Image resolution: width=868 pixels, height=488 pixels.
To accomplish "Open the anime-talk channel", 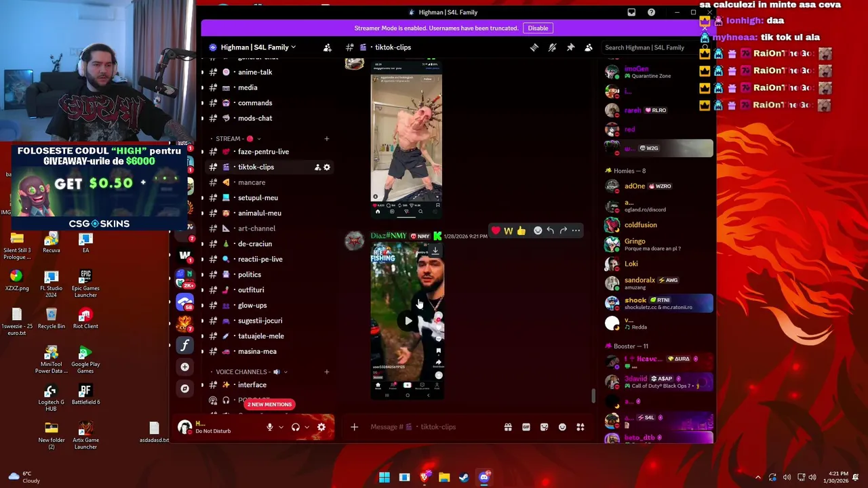I will 269,72.
